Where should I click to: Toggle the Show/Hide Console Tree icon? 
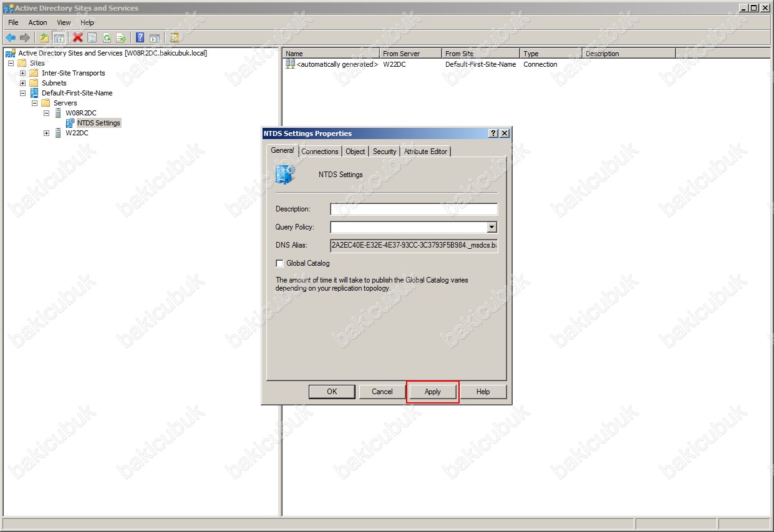tap(59, 37)
